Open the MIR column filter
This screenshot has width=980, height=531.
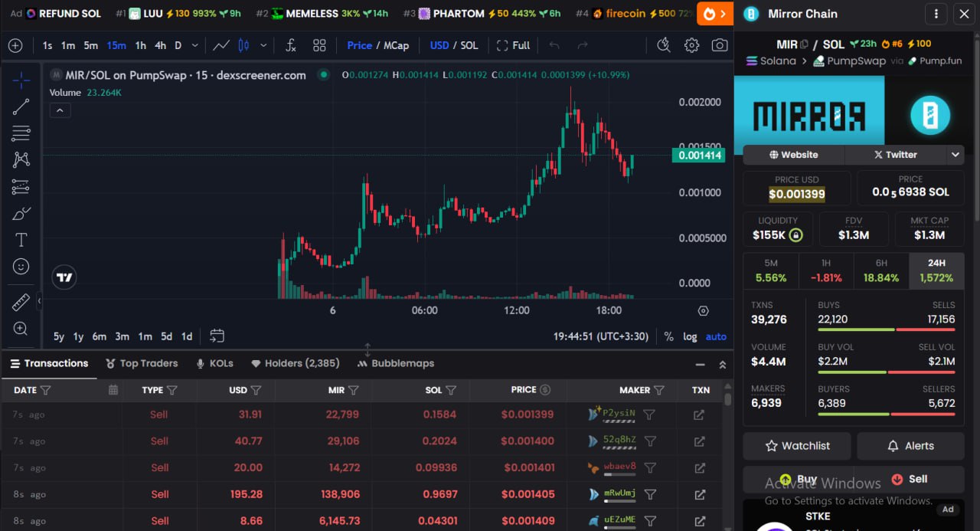[353, 390]
